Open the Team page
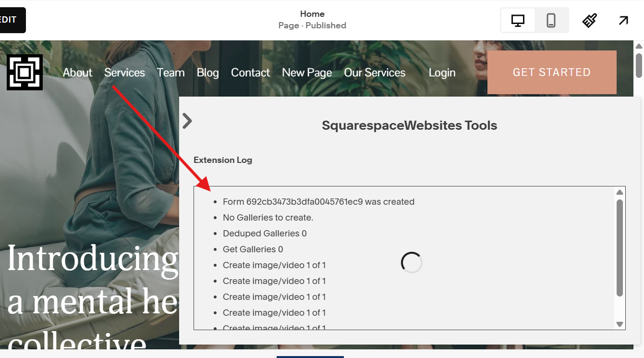644x358 pixels. pyautogui.click(x=170, y=73)
